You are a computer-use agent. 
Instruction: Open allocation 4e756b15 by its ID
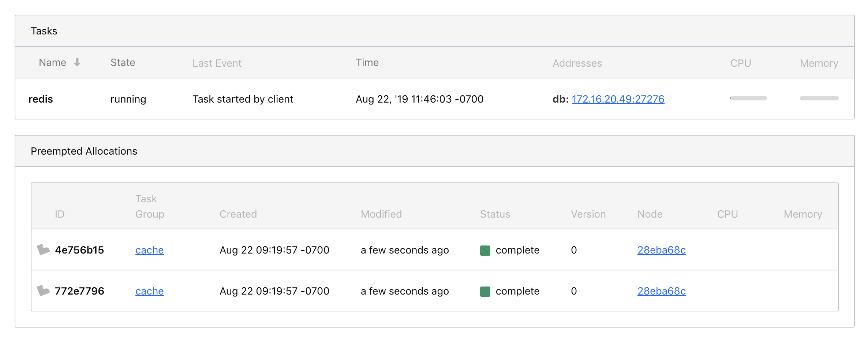pos(79,250)
